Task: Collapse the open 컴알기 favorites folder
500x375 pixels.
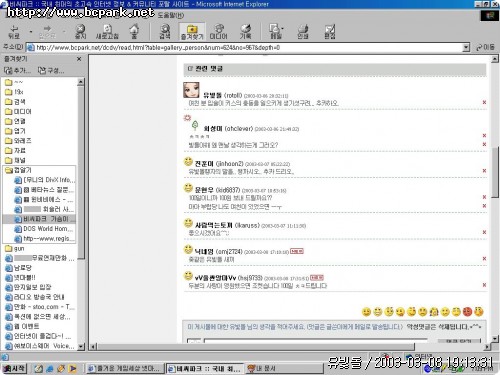Action: pos(18,170)
